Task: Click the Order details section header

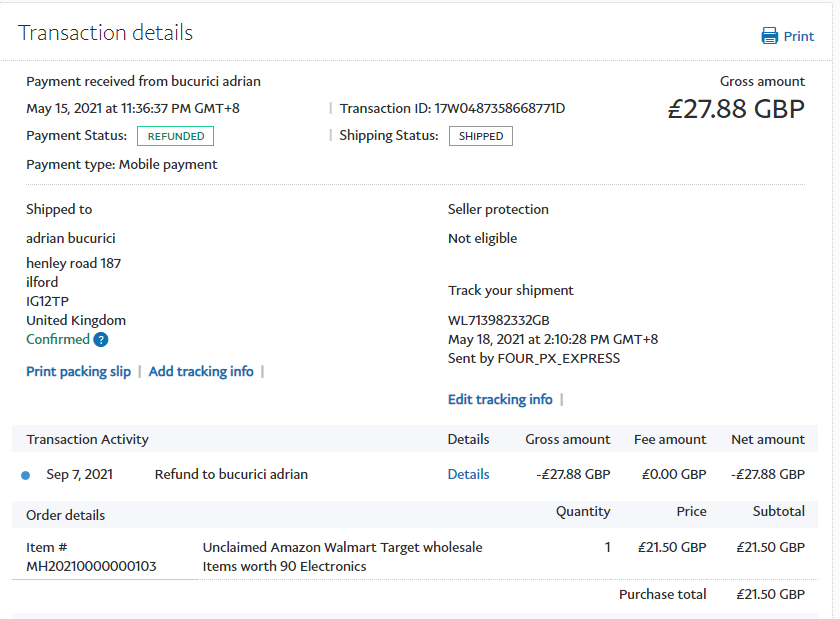Action: [65, 515]
